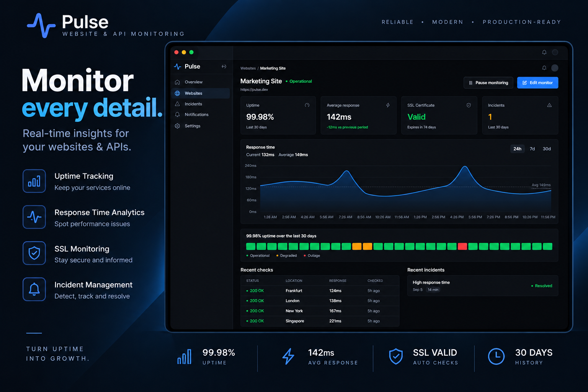Click shield icon on SSL Certificate card
The image size is (588, 392).
[469, 105]
